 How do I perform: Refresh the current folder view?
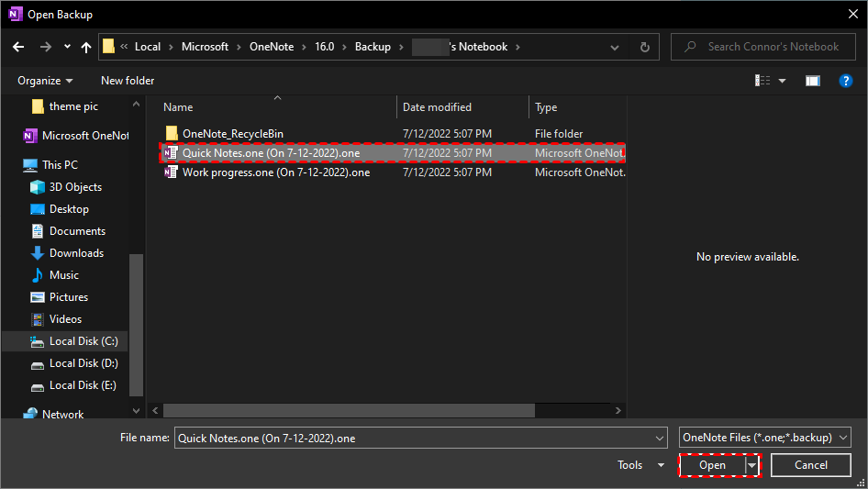click(645, 47)
